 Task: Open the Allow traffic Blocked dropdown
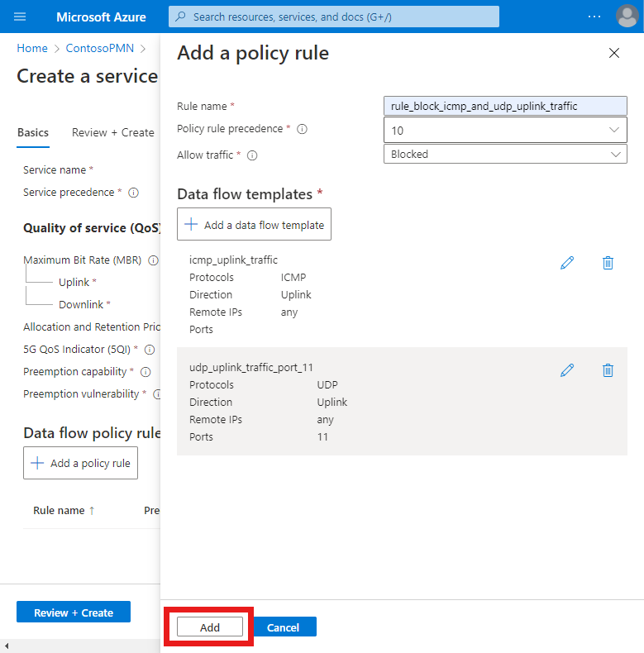coord(505,154)
